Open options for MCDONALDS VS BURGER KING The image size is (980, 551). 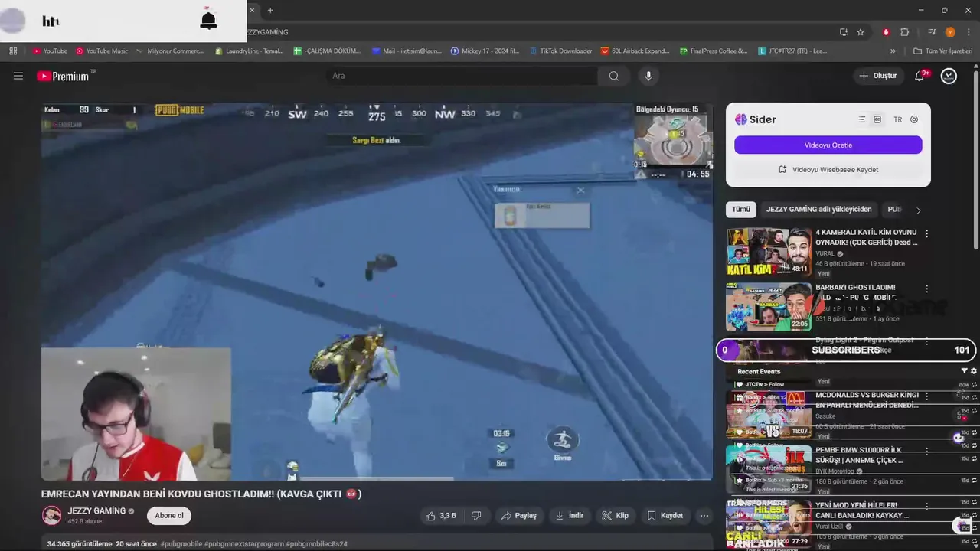pos(927,396)
